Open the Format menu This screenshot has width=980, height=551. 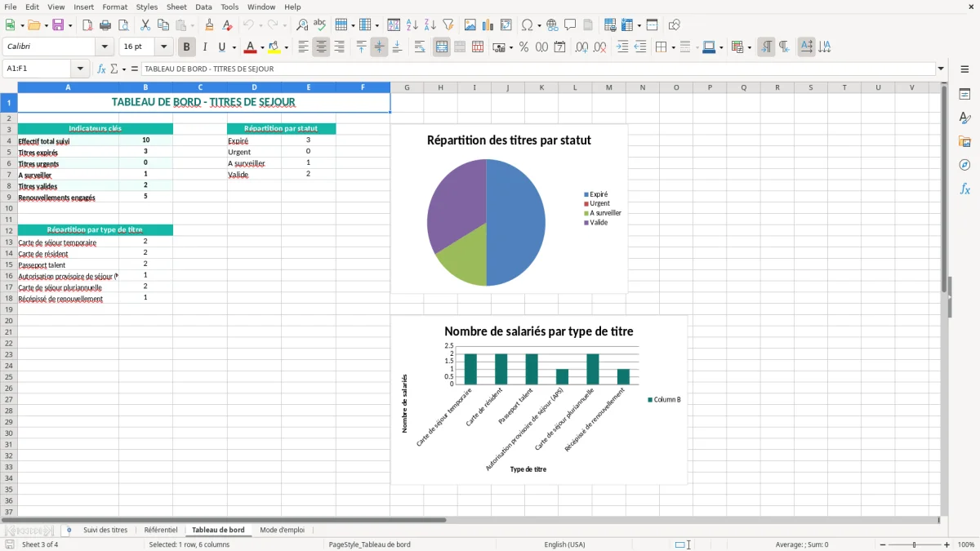(114, 7)
